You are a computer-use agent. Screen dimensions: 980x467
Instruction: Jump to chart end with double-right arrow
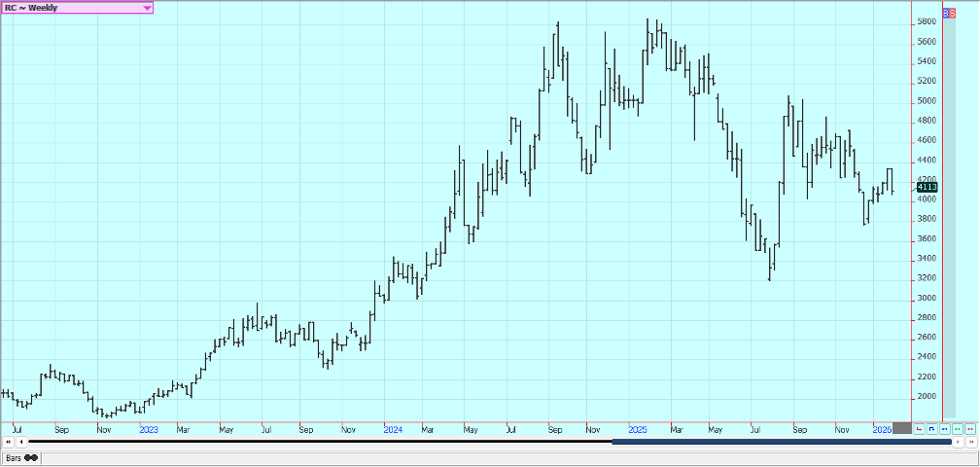(971, 442)
